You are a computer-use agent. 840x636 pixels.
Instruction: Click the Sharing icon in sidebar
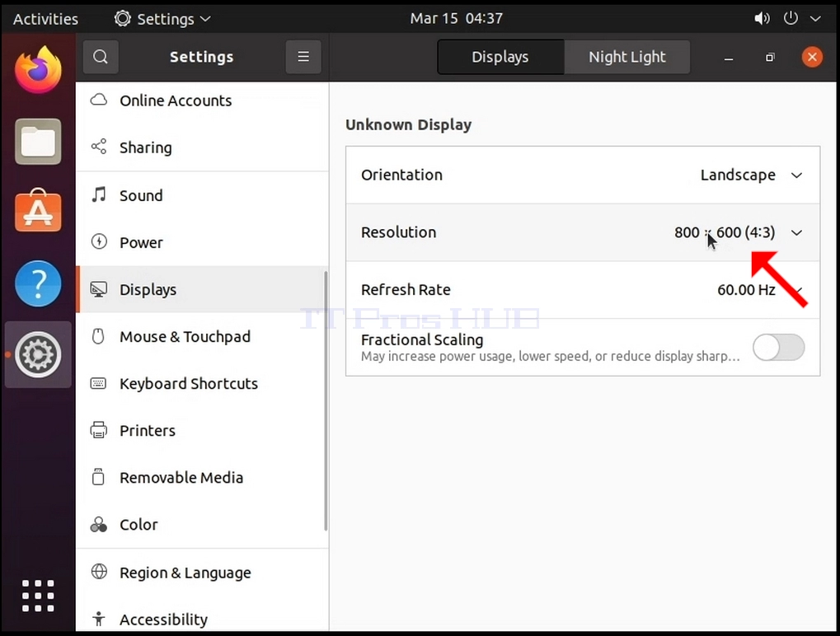[x=99, y=147]
